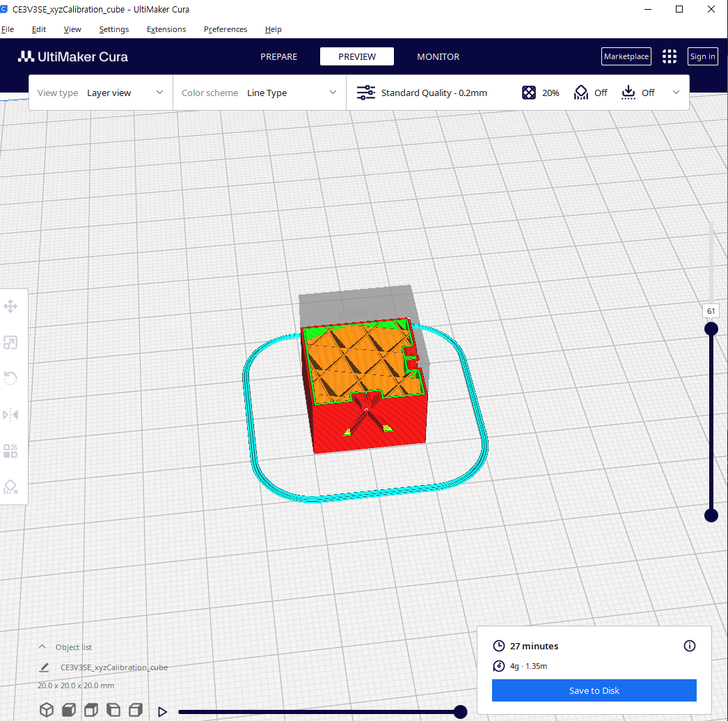Screen dimensions: 728x721
Task: Switch to top camera view
Action: (x=91, y=709)
